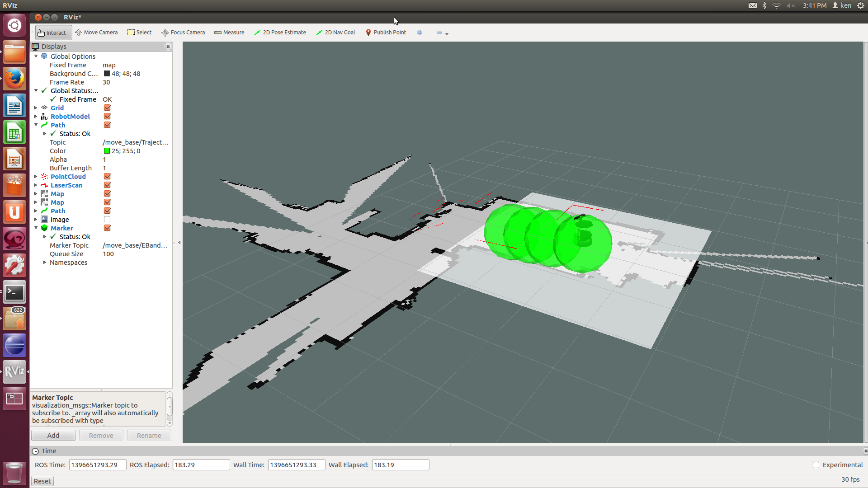Disable the Marker display checkbox
868x488 pixels.
(x=107, y=228)
